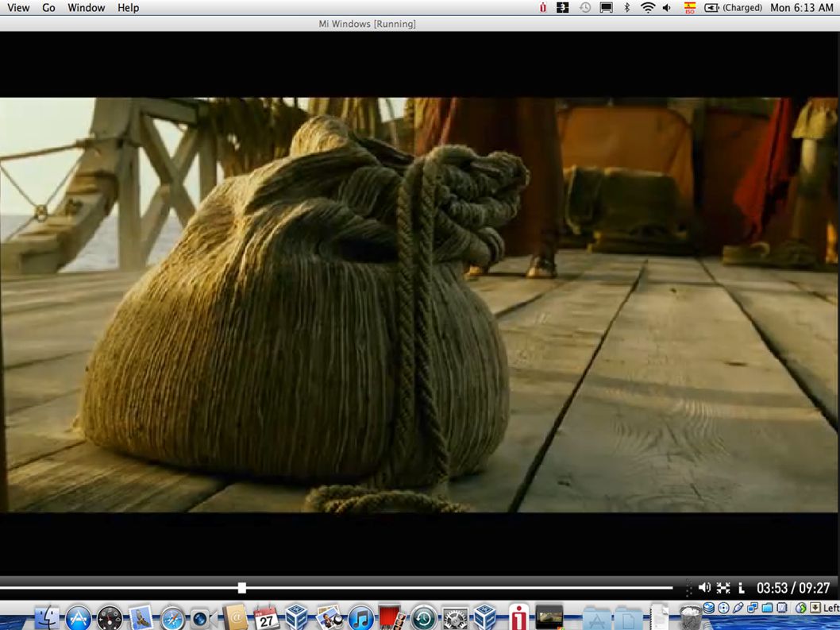Toggle fullscreen in the video player
The image size is (840, 630).
723,588
